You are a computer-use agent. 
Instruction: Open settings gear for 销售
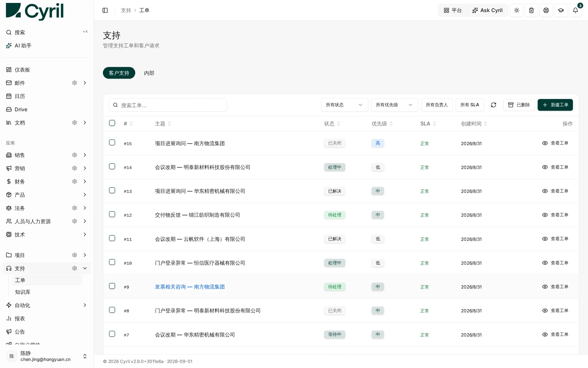[x=75, y=155]
